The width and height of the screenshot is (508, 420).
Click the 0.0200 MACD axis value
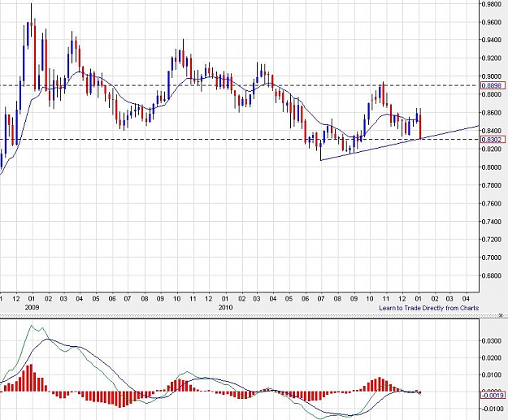point(491,357)
